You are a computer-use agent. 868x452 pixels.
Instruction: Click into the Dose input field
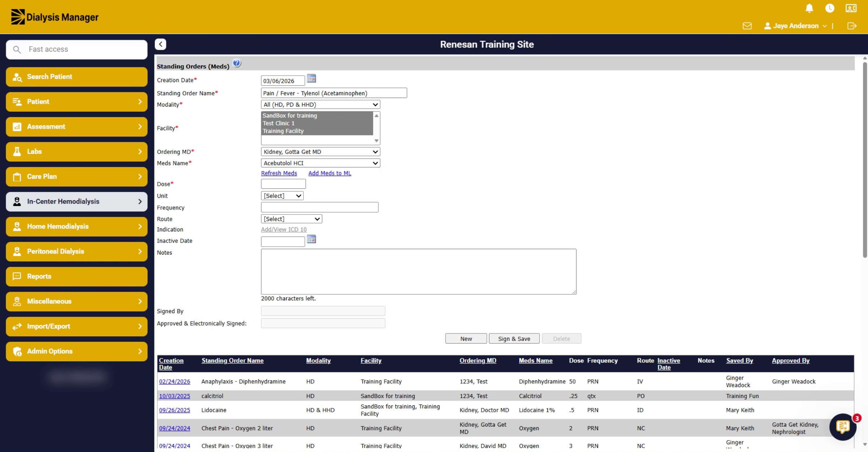(x=283, y=184)
